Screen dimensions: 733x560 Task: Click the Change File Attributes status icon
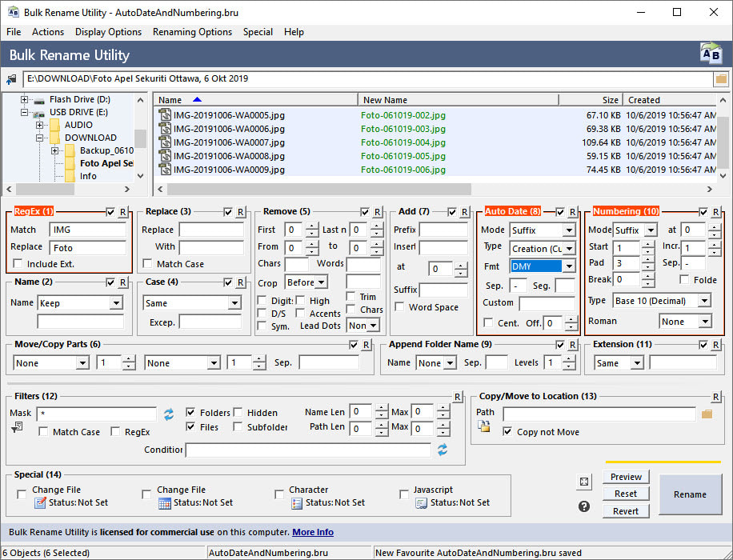point(40,503)
